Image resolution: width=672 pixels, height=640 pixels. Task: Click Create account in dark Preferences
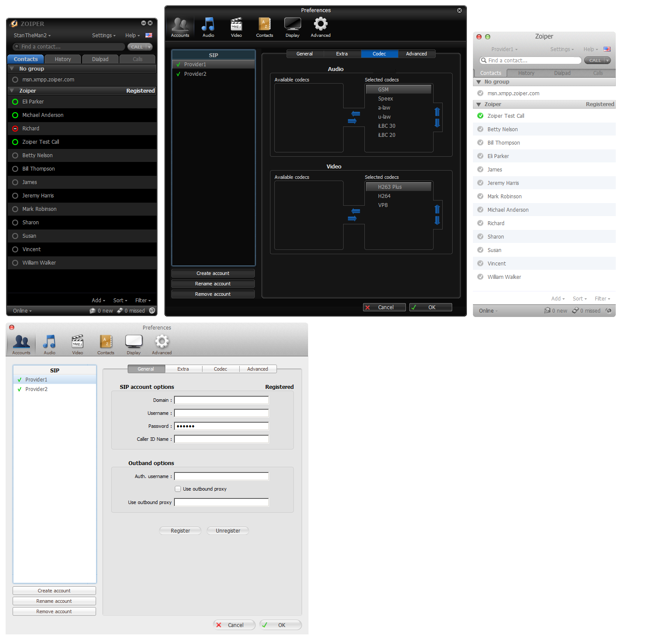(x=213, y=273)
